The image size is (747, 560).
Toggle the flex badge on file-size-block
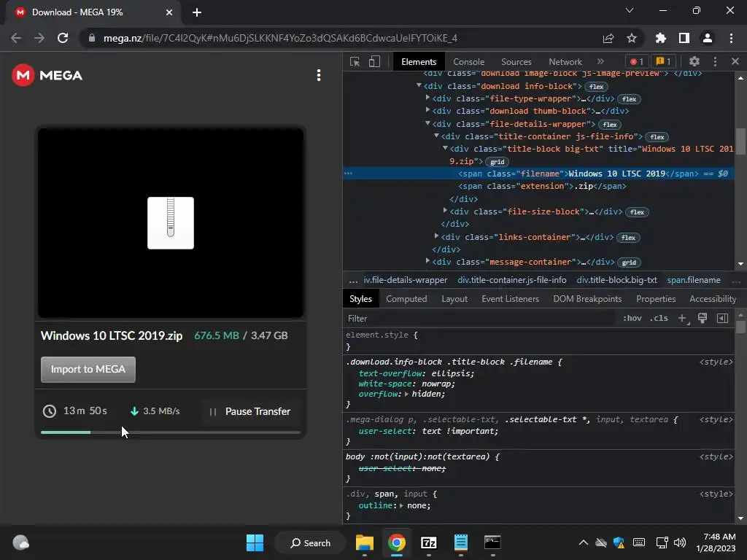[x=637, y=212]
